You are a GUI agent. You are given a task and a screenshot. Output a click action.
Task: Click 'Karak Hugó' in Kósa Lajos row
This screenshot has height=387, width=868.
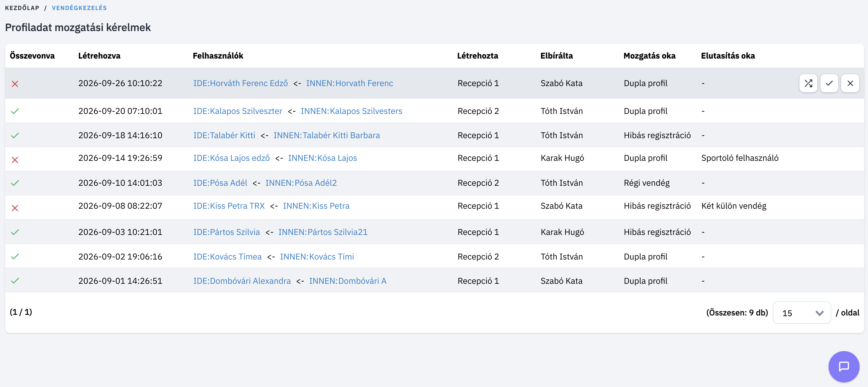(x=562, y=158)
